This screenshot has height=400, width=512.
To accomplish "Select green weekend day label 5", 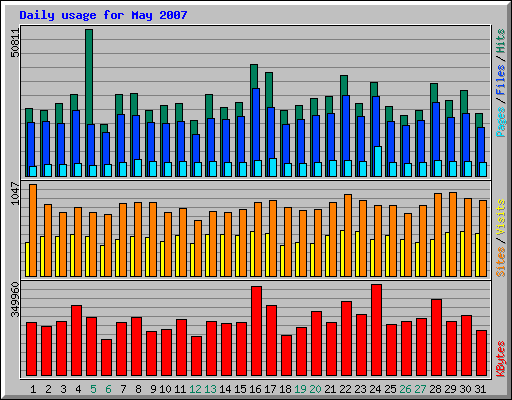I will point(93,389).
